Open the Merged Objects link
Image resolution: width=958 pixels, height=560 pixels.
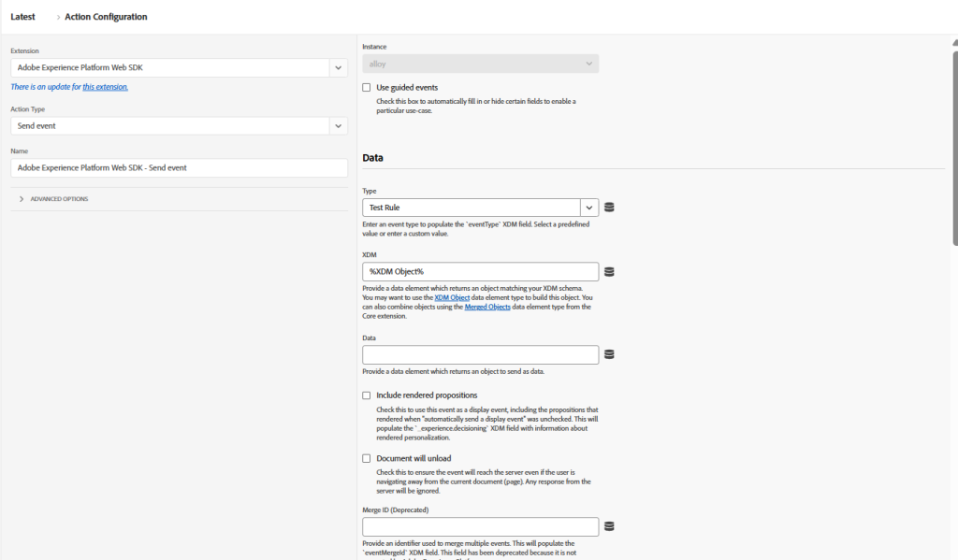pos(487,308)
